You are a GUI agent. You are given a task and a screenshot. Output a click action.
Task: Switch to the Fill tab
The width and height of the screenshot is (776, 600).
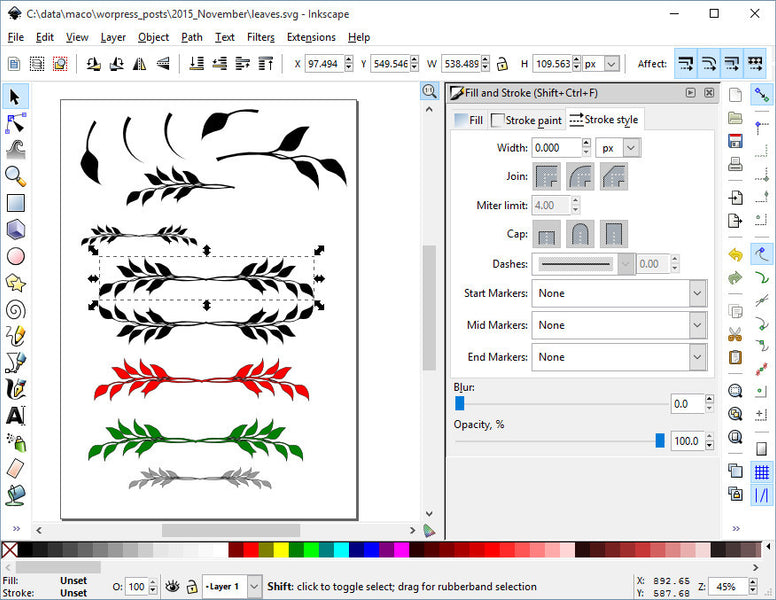[468, 120]
